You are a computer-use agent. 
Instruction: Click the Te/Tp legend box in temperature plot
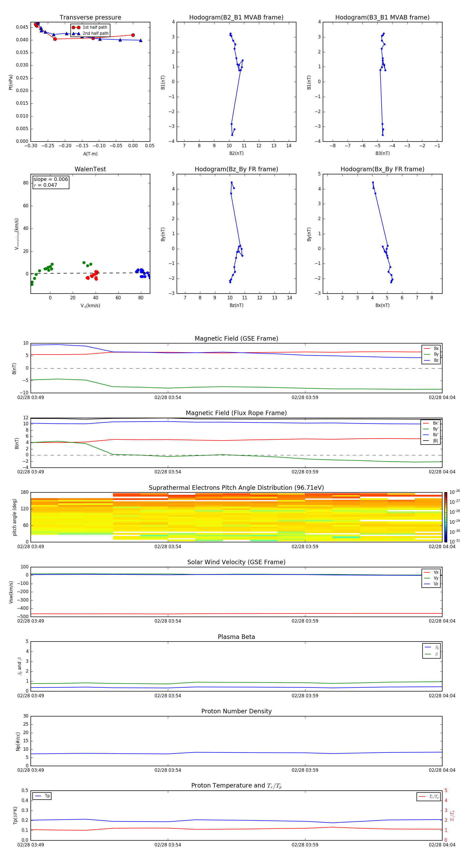[x=429, y=796]
